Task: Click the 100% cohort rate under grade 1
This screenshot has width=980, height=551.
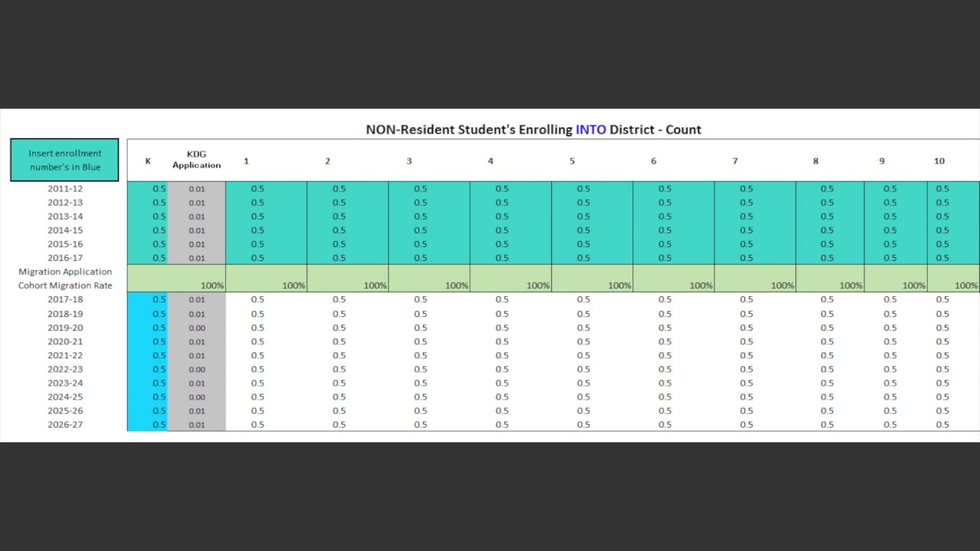Action: pyautogui.click(x=266, y=285)
